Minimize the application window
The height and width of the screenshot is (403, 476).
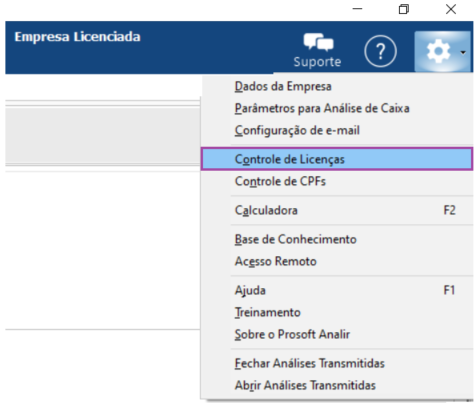tap(357, 9)
